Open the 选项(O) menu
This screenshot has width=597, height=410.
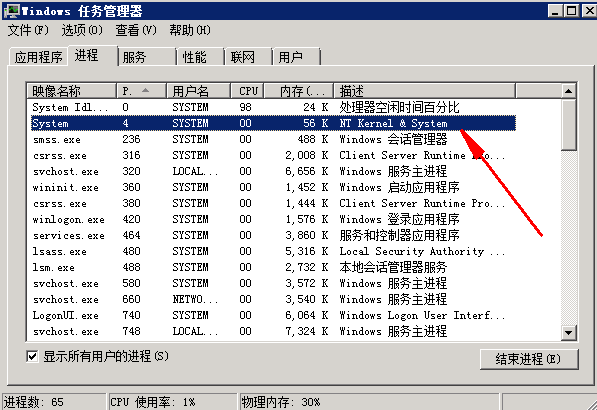[x=82, y=30]
